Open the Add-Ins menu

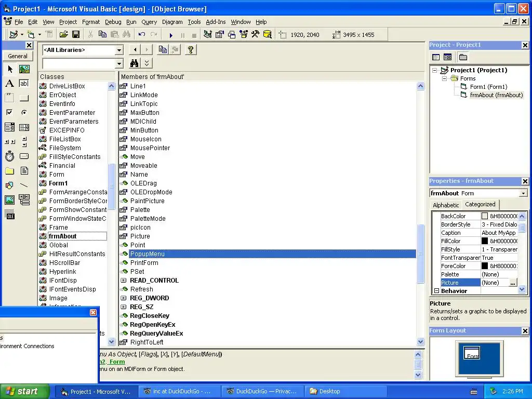pos(216,22)
